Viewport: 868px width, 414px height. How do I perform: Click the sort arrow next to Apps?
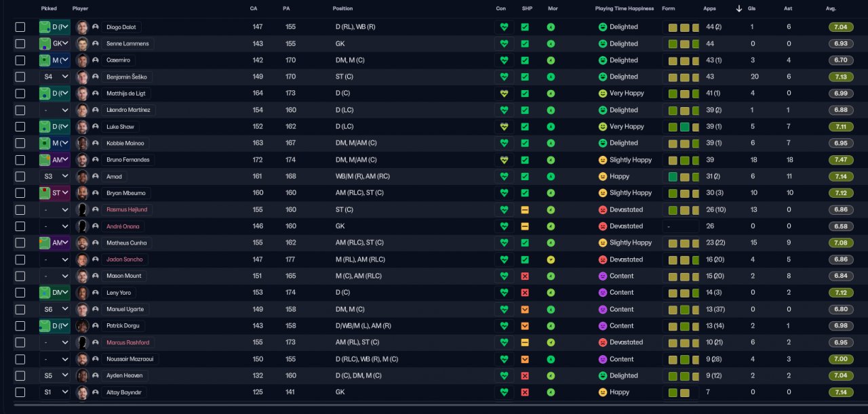tap(738, 9)
